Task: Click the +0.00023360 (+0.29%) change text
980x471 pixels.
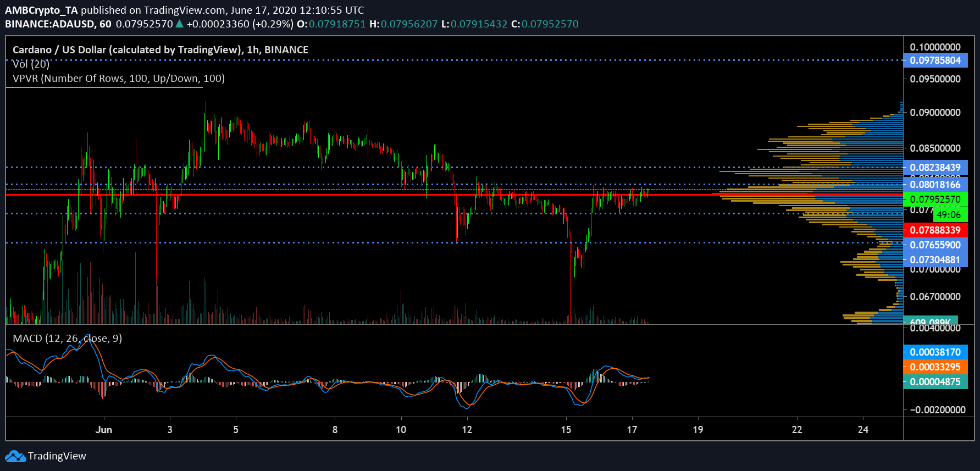Action: 240,24
